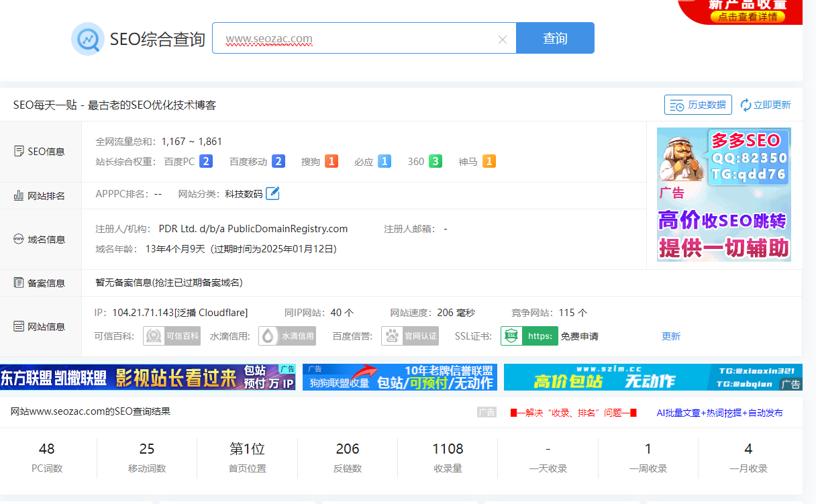Click the 必应 weight badge 1
This screenshot has height=504, width=816.
click(384, 162)
